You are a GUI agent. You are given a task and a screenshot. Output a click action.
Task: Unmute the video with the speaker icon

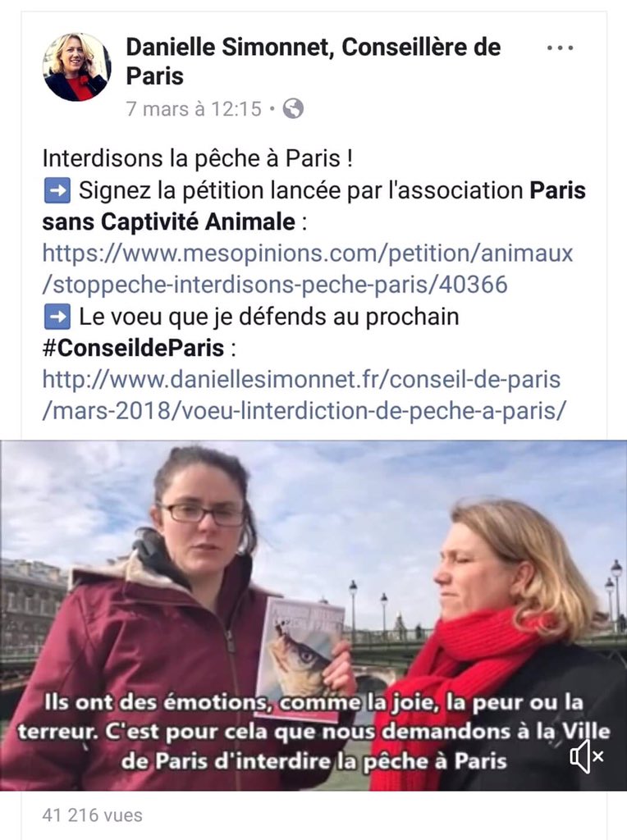pyautogui.click(x=586, y=756)
